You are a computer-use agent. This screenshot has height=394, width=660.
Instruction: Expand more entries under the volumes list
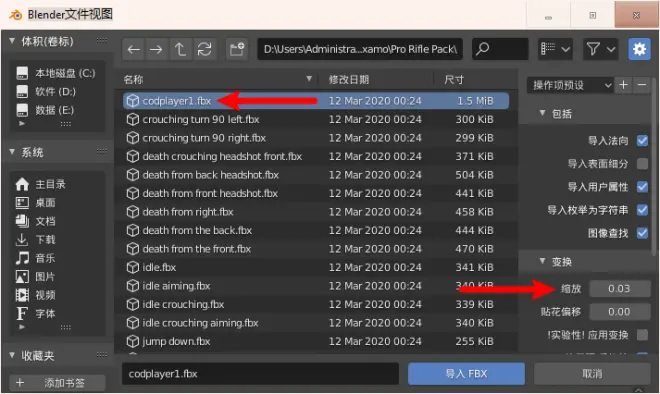pyautogui.click(x=22, y=124)
